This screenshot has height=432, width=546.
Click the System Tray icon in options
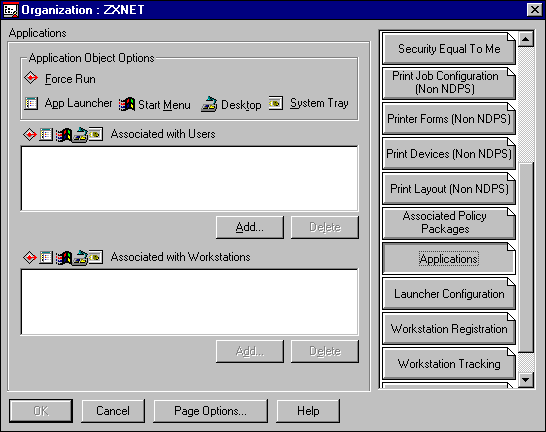(x=275, y=103)
